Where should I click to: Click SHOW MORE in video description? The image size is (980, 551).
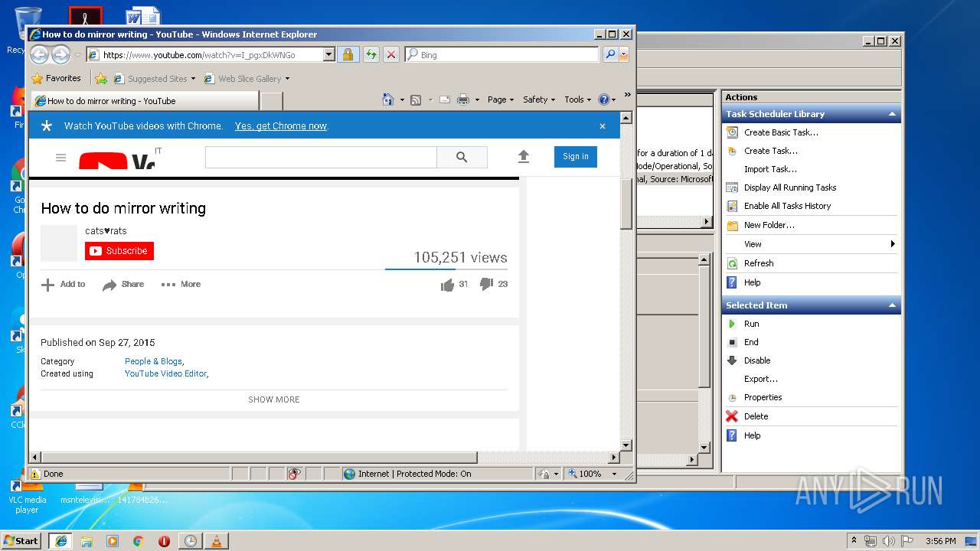point(274,399)
